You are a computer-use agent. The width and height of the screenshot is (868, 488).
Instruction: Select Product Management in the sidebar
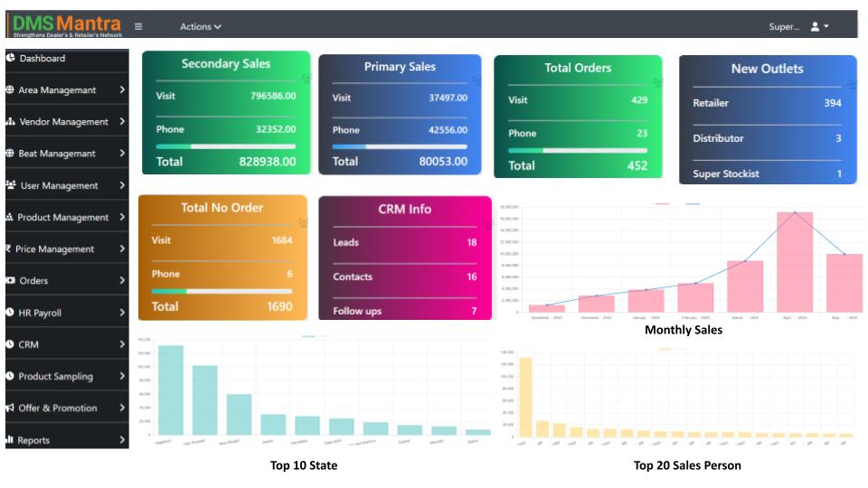(x=63, y=217)
